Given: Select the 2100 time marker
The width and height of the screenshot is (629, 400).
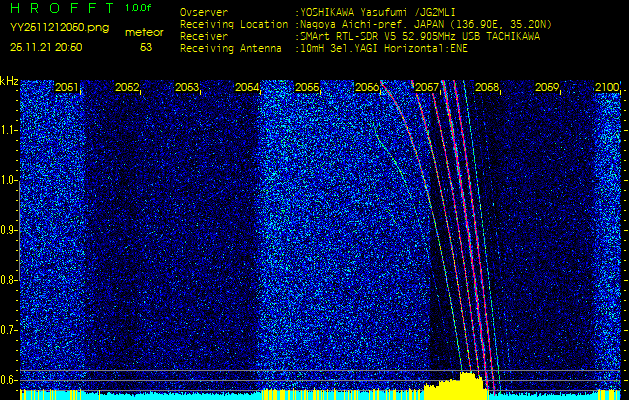Looking at the screenshot, I should (x=606, y=88).
